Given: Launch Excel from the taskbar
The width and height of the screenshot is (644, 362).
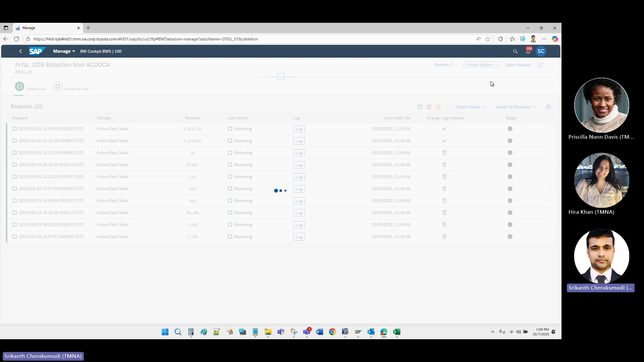Looking at the screenshot, I should click(x=397, y=332).
